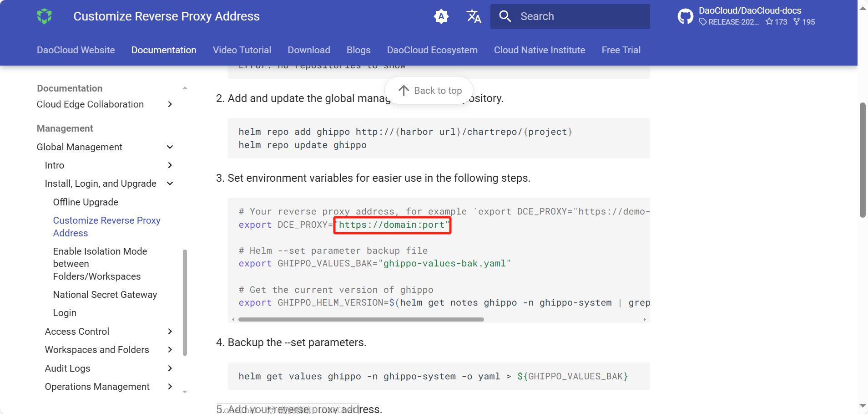Open the Offline Upgrade page link
This screenshot has height=414, width=868.
click(86, 202)
